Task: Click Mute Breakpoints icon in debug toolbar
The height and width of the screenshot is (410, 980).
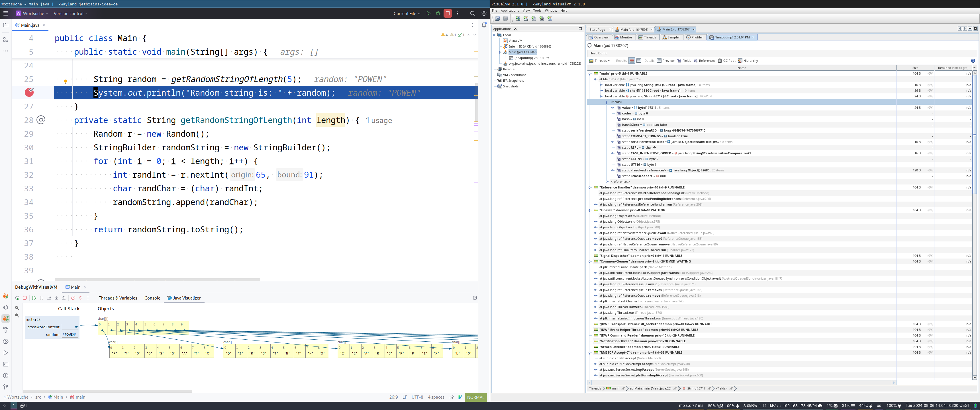Action: 81,298
